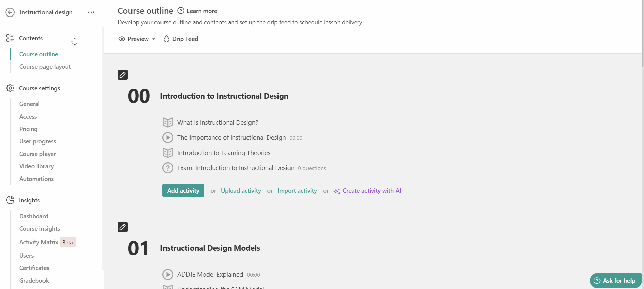This screenshot has width=644, height=289.
Task: Open the Preview dropdown arrow
Action: [154, 39]
